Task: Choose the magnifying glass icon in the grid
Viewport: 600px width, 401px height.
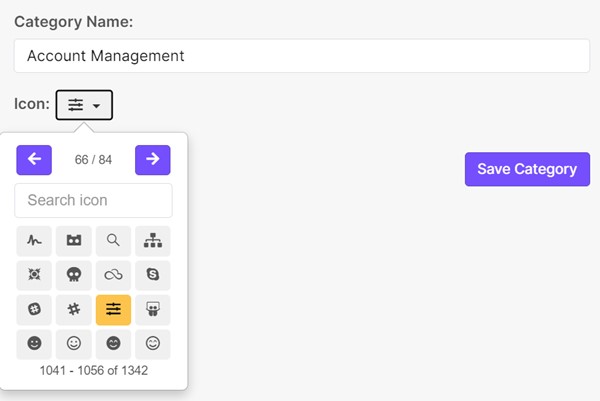Action: [113, 241]
